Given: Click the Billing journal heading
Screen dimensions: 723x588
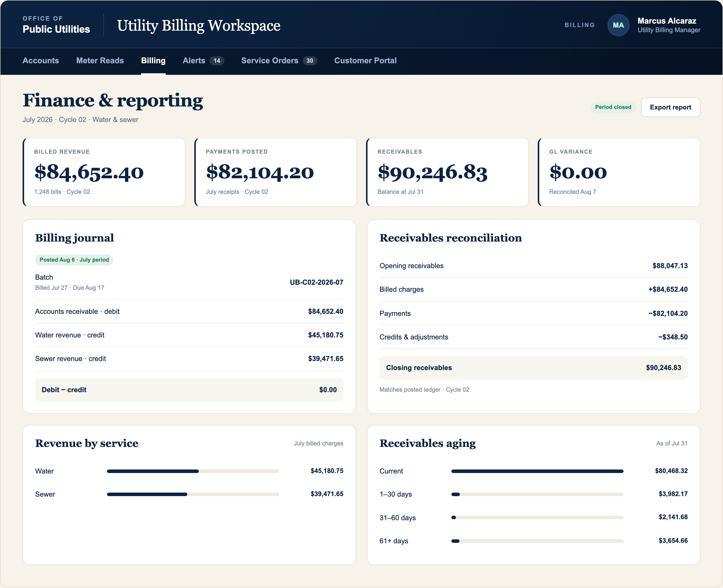Looking at the screenshot, I should [x=75, y=238].
